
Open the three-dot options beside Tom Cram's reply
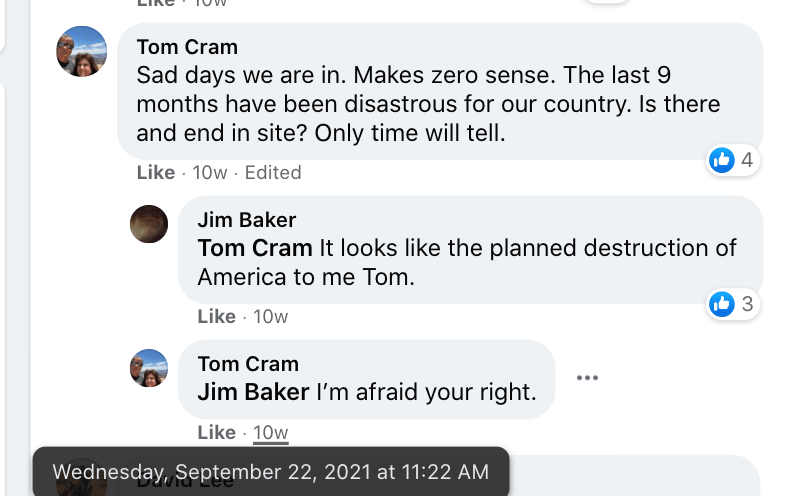pos(587,378)
